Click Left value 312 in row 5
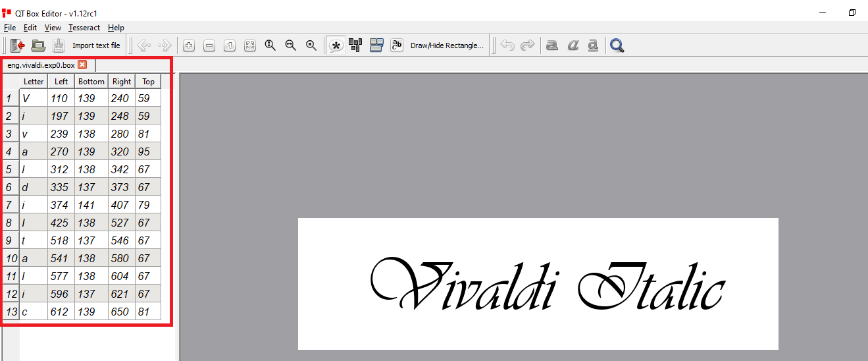Viewport: 868px width, 361px height. 61,169
